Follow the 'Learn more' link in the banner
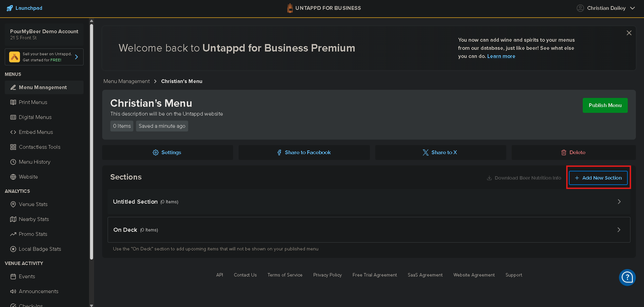 click(501, 56)
